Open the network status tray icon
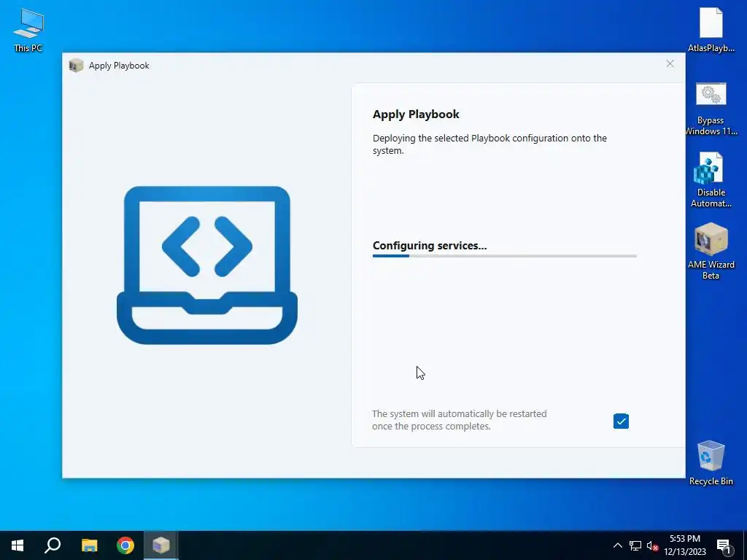Viewport: 747px width, 560px height. pyautogui.click(x=635, y=545)
